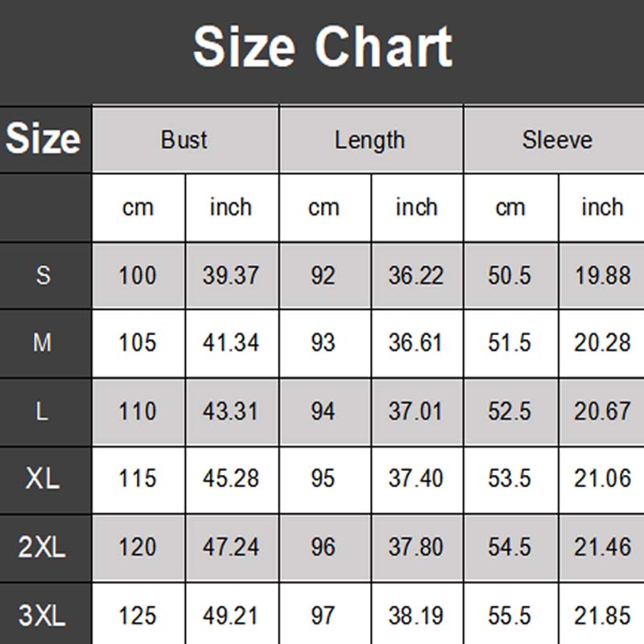
Task: Click the 37.01 length inch value
Action: pyautogui.click(x=416, y=411)
